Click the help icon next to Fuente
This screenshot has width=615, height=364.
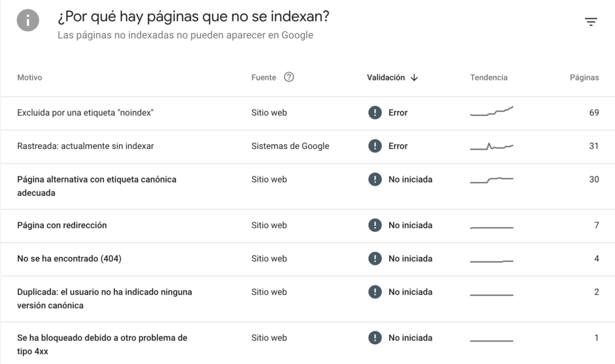click(289, 77)
